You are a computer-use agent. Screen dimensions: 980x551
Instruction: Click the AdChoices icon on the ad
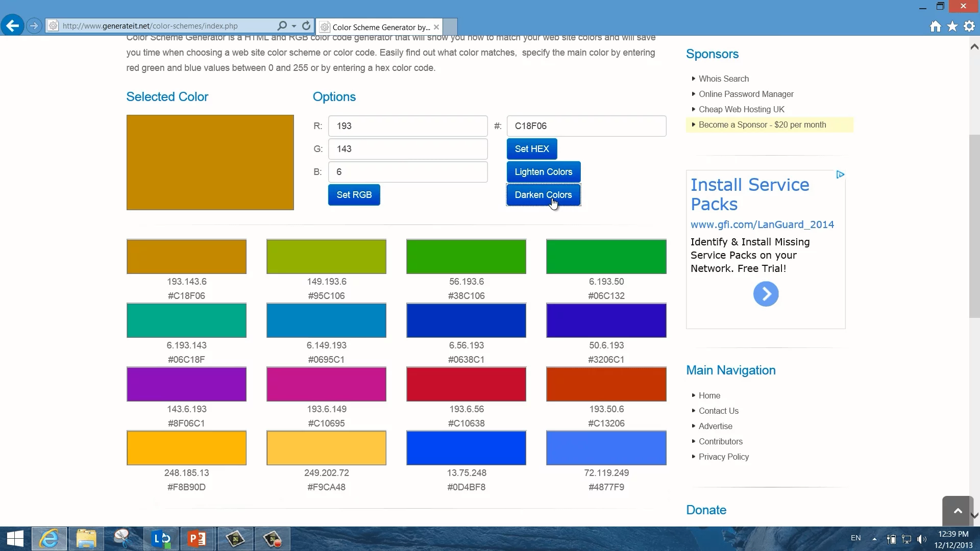840,175
